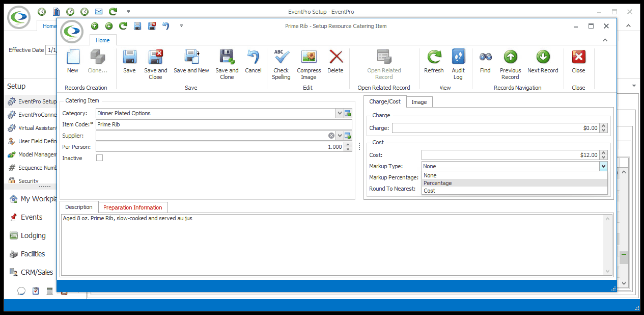Click the calculator icon in the navigation bar
This screenshot has height=315, width=644.
tap(50, 291)
